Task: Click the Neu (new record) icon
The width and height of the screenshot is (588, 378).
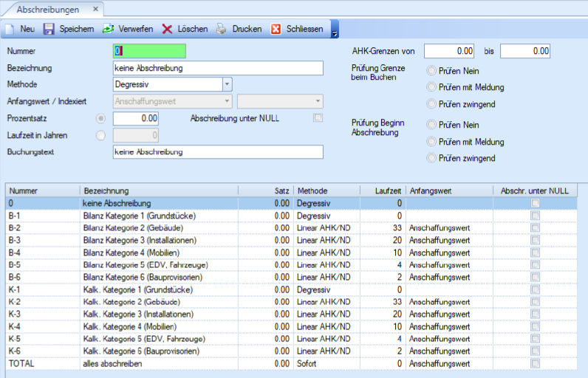Action: 10,30
